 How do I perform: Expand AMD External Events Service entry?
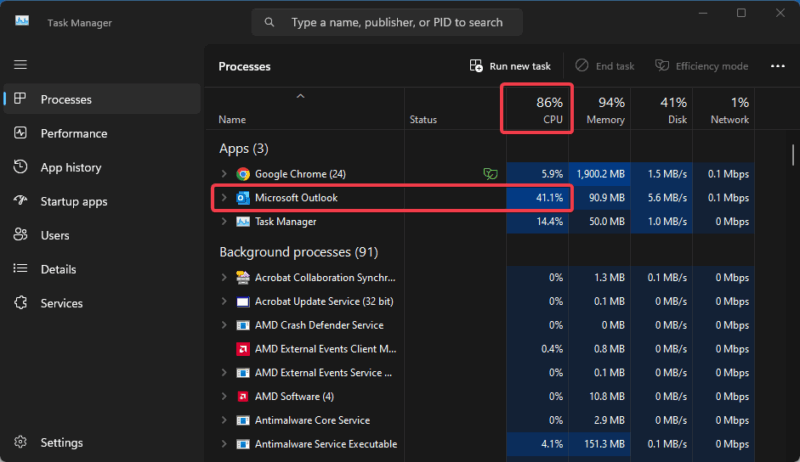coord(224,373)
